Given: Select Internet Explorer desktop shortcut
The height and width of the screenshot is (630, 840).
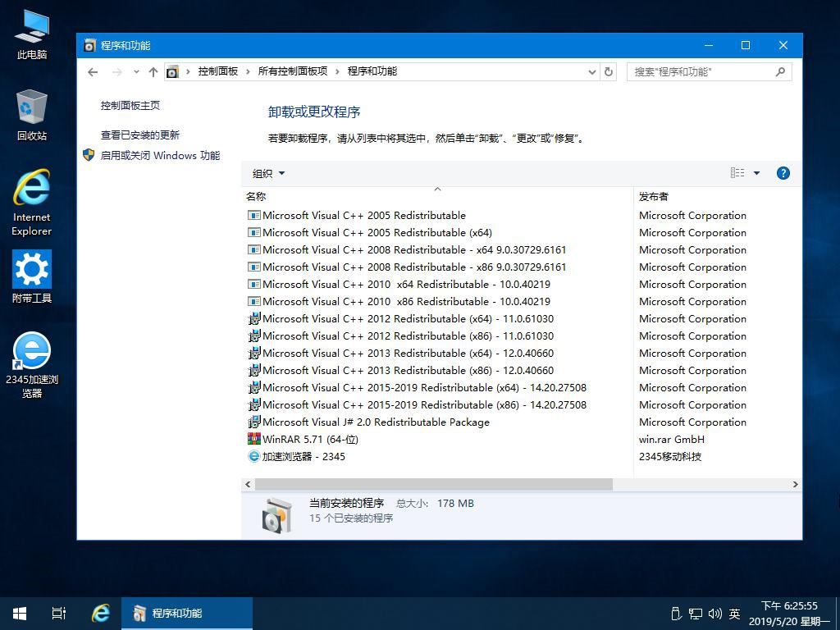Looking at the screenshot, I should (x=32, y=203).
